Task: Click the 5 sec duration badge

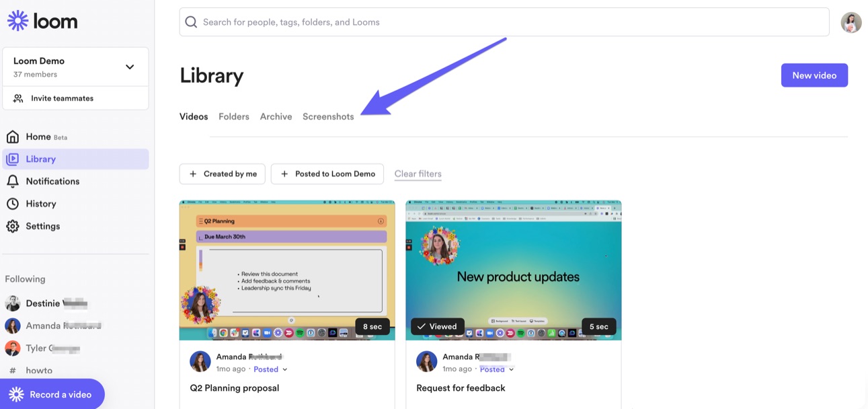Action: pos(599,326)
